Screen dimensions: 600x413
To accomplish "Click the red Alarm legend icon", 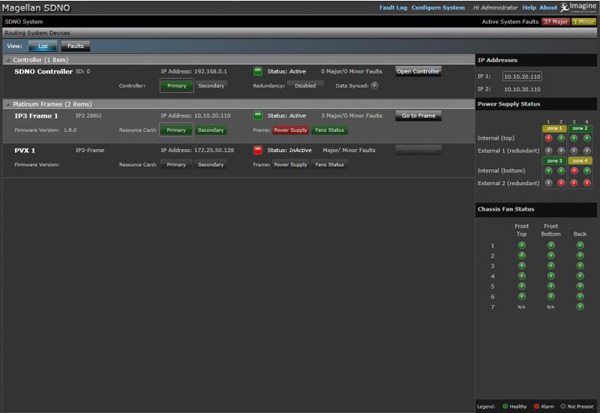I will click(536, 406).
